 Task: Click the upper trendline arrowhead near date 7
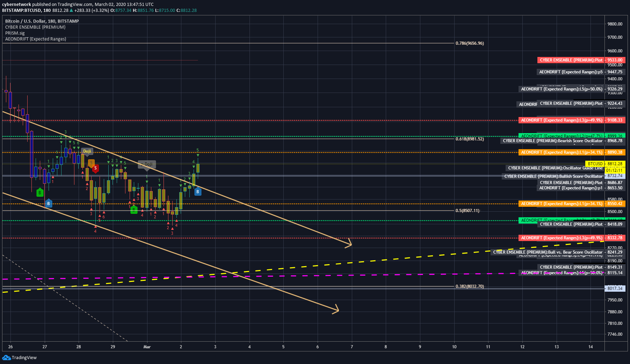(x=348, y=243)
